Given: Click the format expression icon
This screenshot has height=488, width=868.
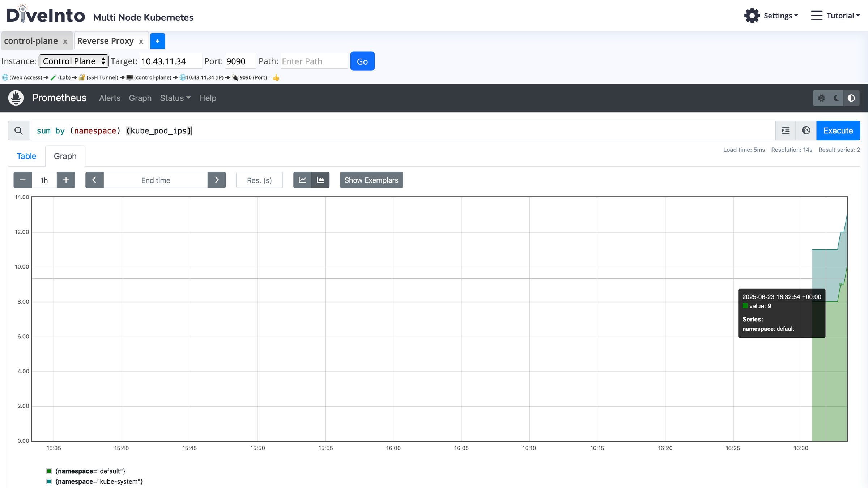Looking at the screenshot, I should pyautogui.click(x=786, y=130).
